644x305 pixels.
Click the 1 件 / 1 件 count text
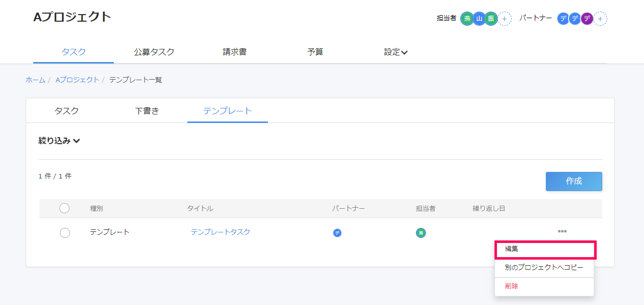click(x=55, y=176)
